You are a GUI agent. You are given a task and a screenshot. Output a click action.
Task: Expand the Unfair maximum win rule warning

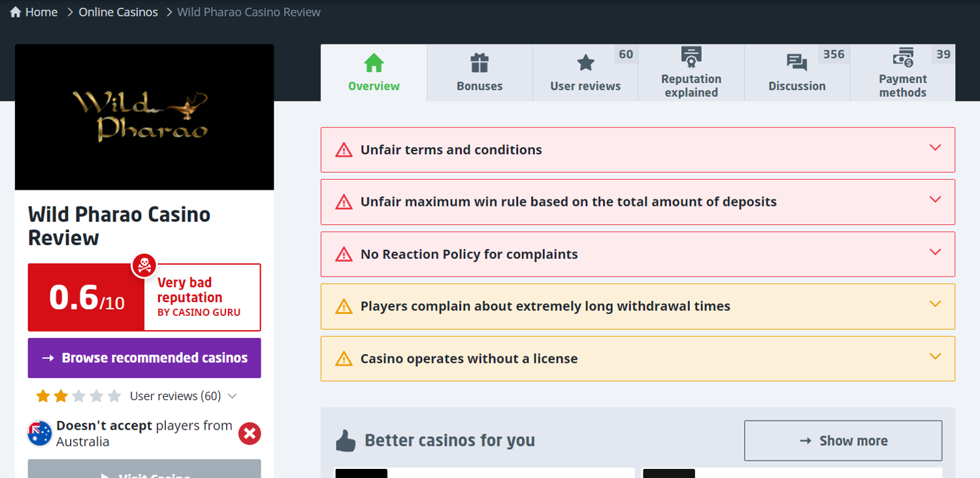tap(935, 199)
